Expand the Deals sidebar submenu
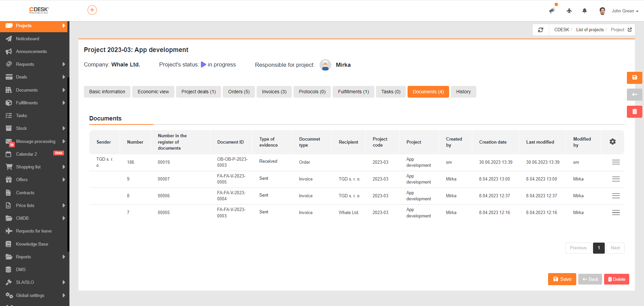This screenshot has height=306, width=644. click(x=63, y=77)
